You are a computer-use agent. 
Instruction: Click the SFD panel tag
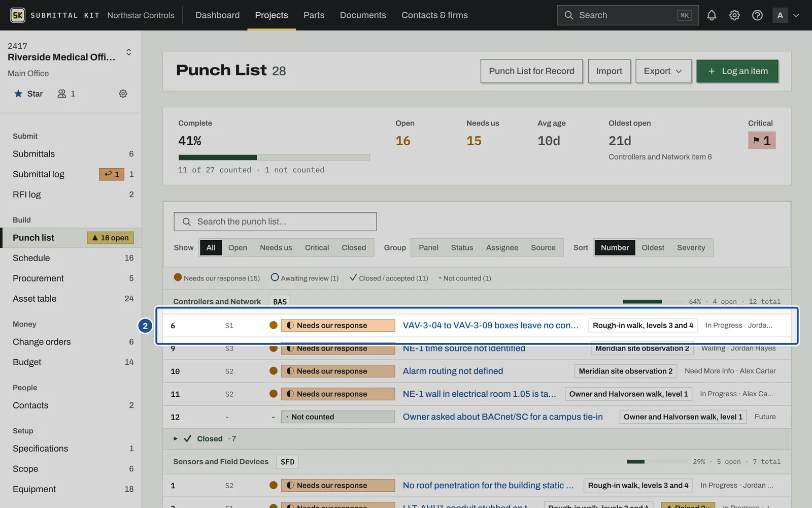[287, 462]
